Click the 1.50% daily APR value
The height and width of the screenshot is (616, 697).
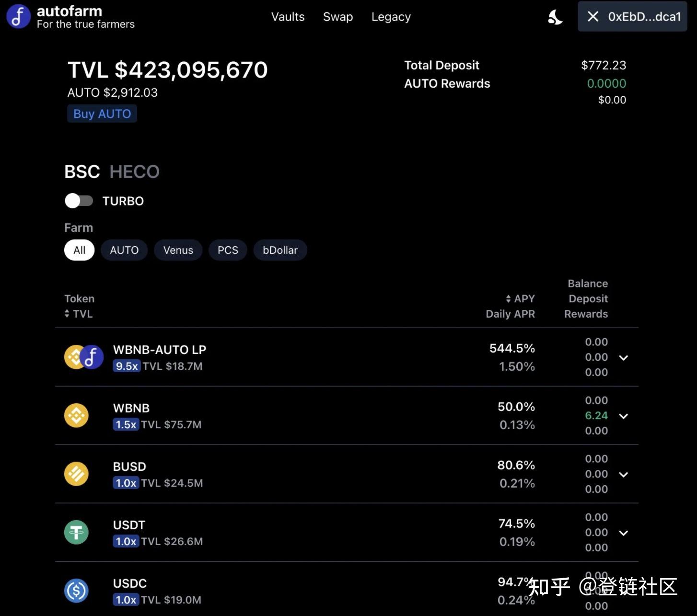click(x=517, y=366)
